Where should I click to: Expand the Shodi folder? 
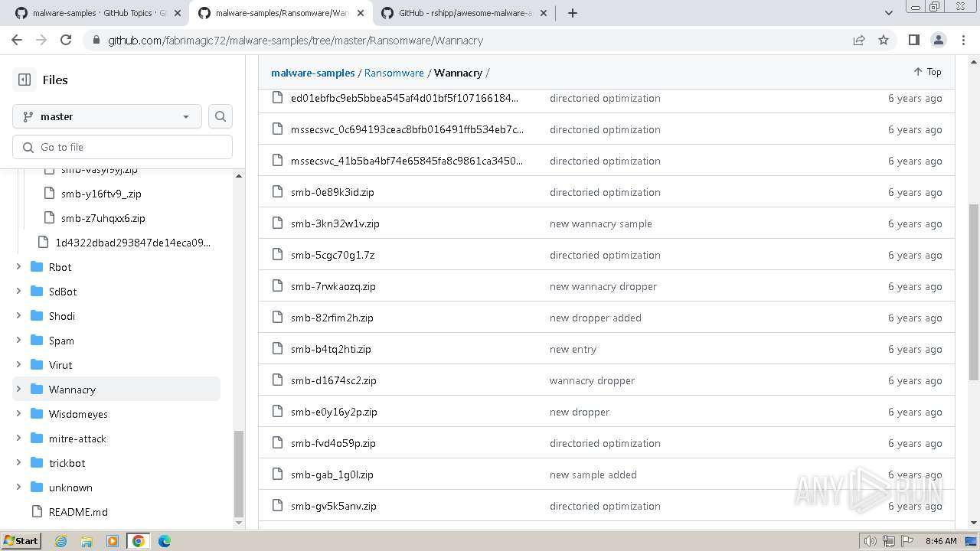(x=18, y=316)
